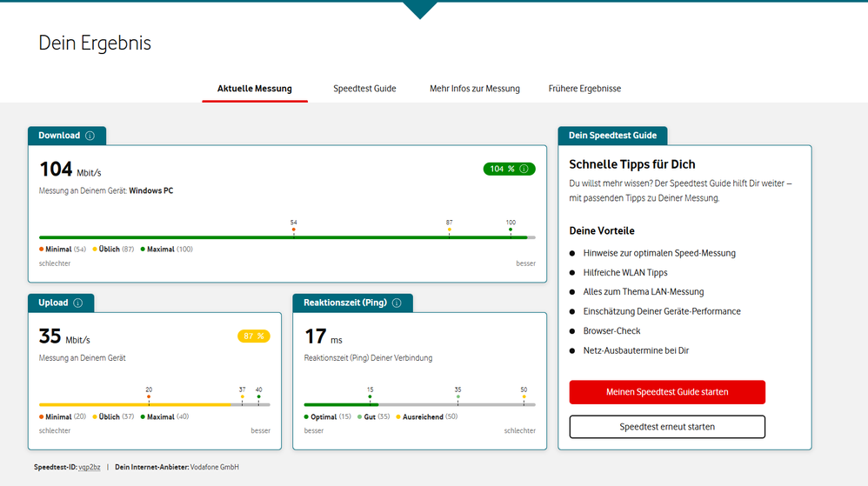Click the 40 marker on upload bar
868x486 pixels.
coord(258,396)
